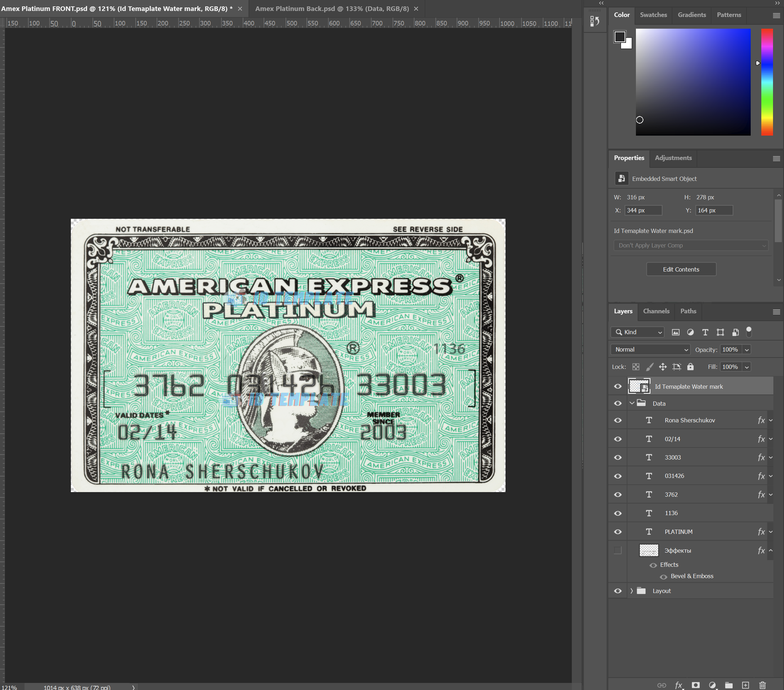
Task: Filter layers by adjustment layers
Action: [690, 332]
